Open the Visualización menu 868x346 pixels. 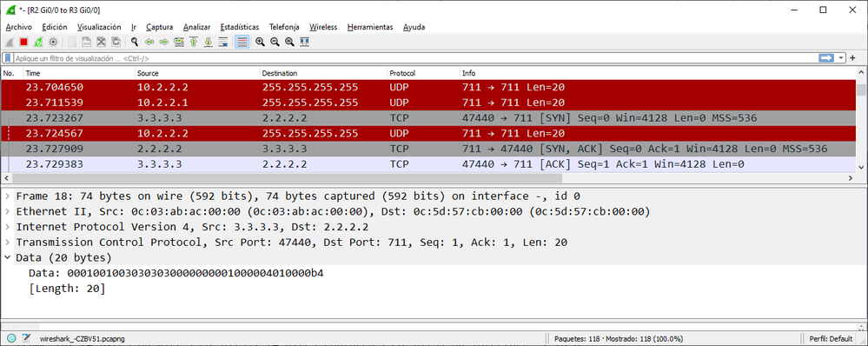(x=99, y=27)
